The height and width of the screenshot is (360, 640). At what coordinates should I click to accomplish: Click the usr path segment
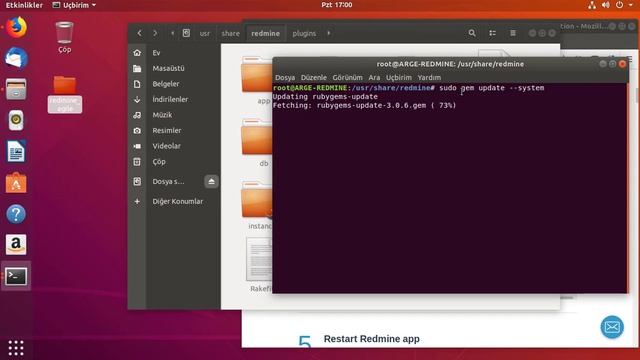(x=204, y=33)
